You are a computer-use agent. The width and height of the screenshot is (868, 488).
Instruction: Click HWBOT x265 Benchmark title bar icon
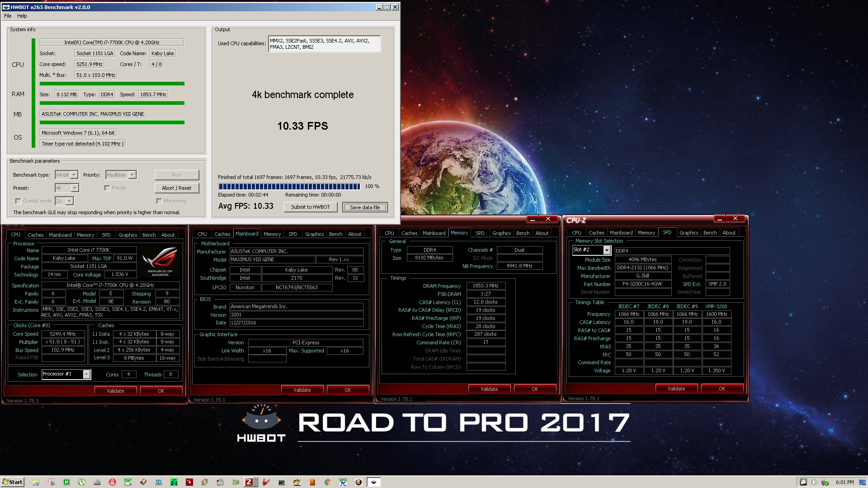(x=6, y=7)
